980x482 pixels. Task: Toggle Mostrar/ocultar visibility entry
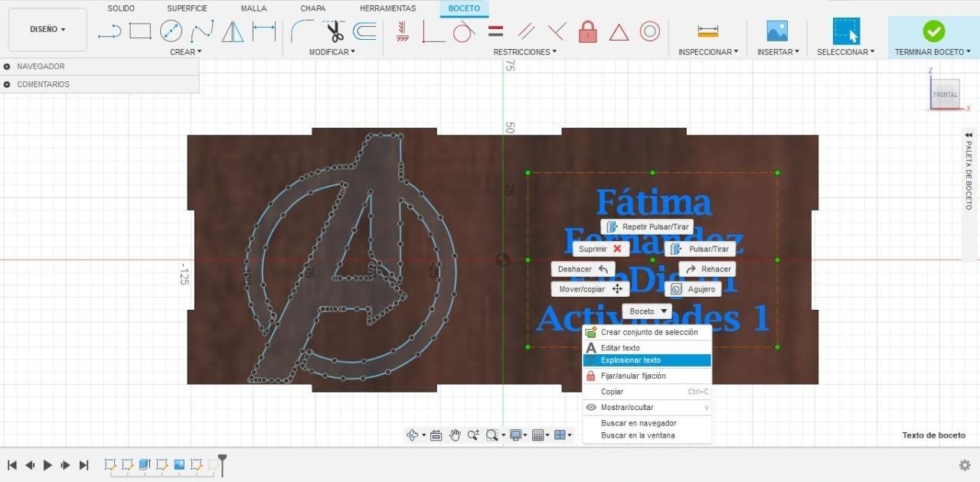coord(647,407)
